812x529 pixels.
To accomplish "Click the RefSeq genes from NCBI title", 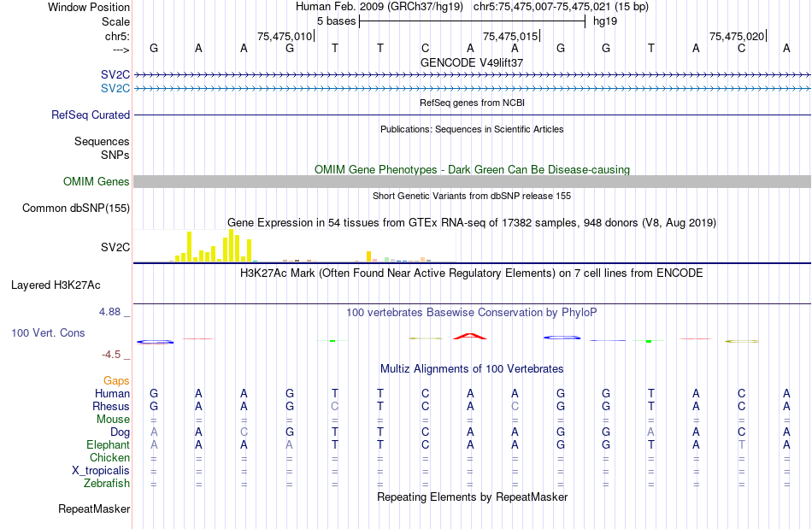I will [x=473, y=103].
